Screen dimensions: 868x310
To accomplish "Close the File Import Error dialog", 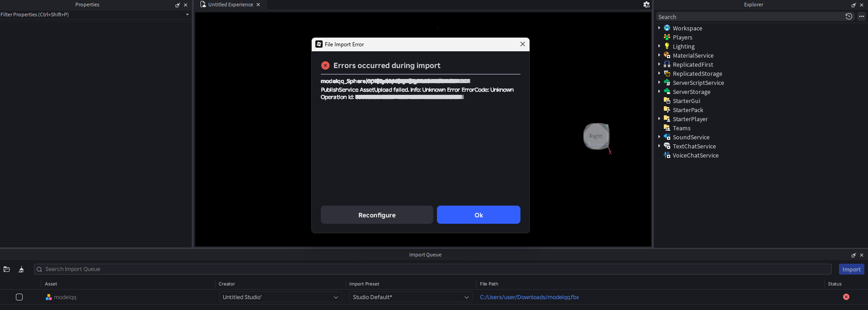I will pyautogui.click(x=523, y=44).
